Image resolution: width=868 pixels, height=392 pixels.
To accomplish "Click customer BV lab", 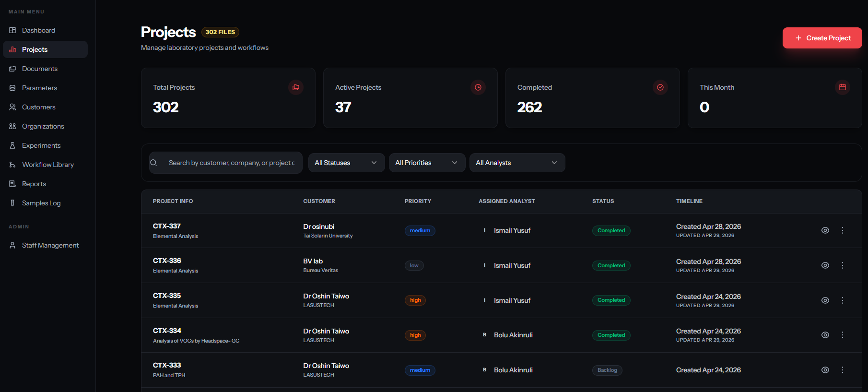I will 313,261.
